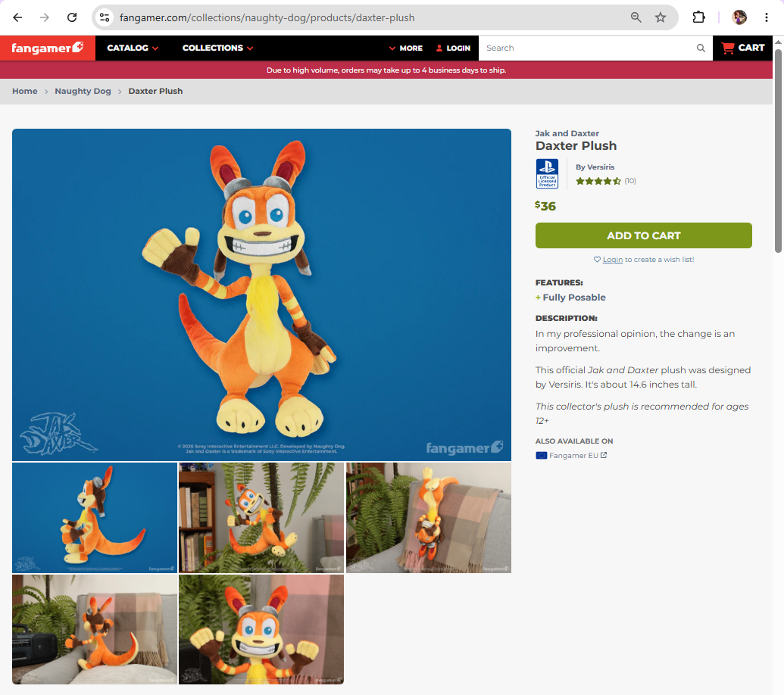784x695 pixels.
Task: Go to Home breadcrumb
Action: coord(25,91)
